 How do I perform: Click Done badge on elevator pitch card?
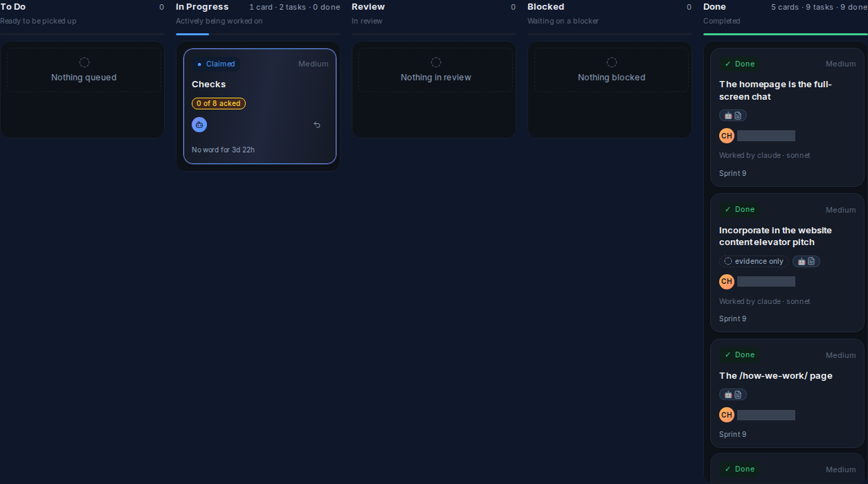pos(739,209)
